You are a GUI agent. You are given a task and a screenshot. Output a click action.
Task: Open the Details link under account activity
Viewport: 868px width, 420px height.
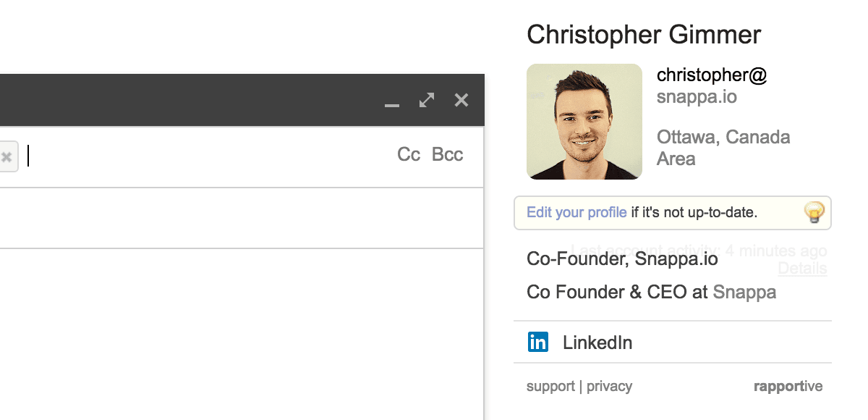point(802,269)
